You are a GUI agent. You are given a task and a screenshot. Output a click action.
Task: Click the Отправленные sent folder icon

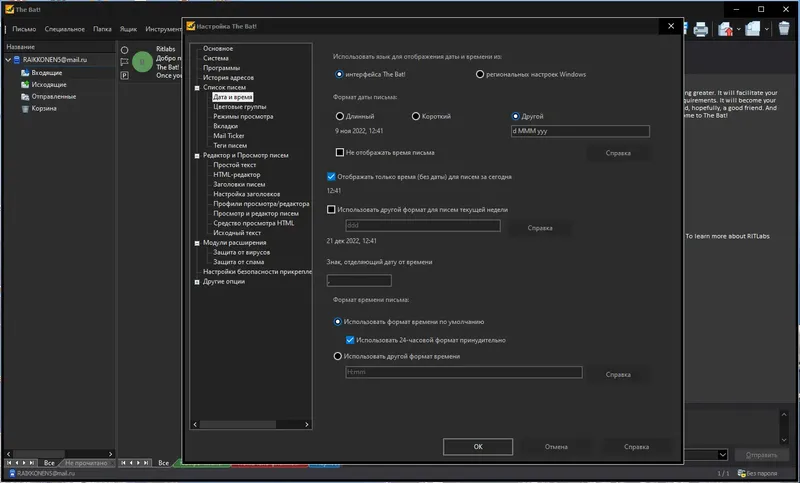click(x=25, y=96)
